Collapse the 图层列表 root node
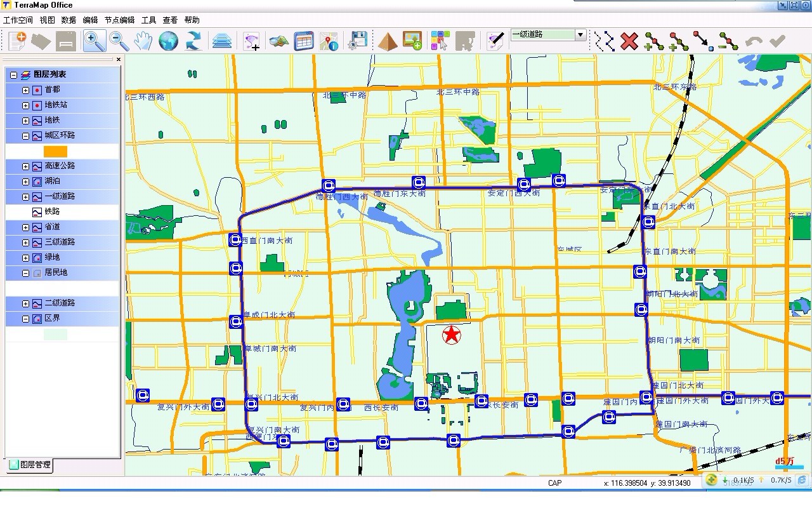This screenshot has height=508, width=812. (14, 75)
